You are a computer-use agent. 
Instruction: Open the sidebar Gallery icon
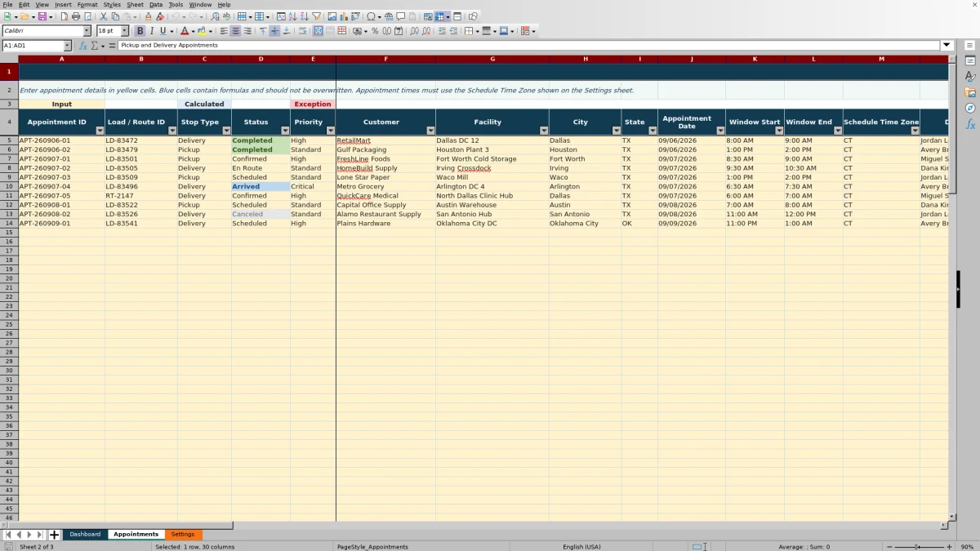coord(970,92)
